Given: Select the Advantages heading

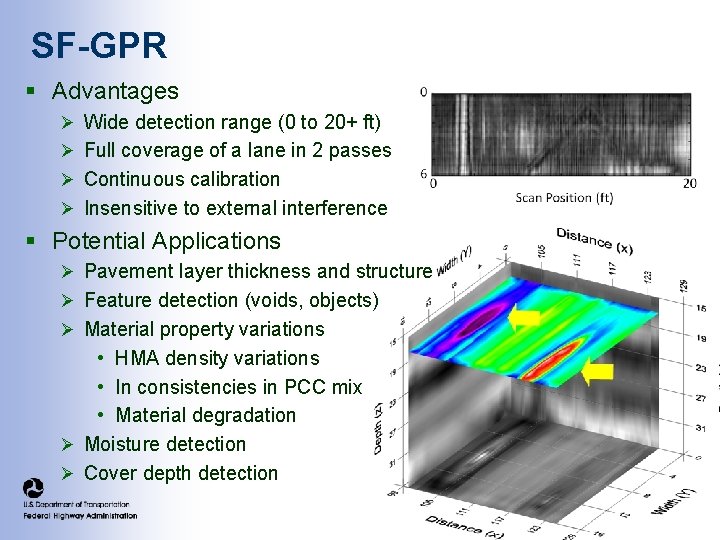Looking at the screenshot, I should coord(115,91).
